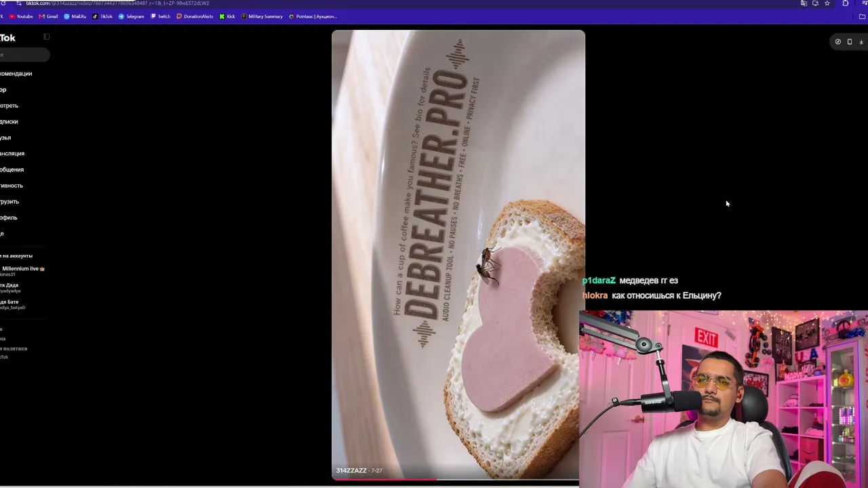Bookmark this page with the star icon
This screenshot has width=868, height=488.
(x=827, y=3)
